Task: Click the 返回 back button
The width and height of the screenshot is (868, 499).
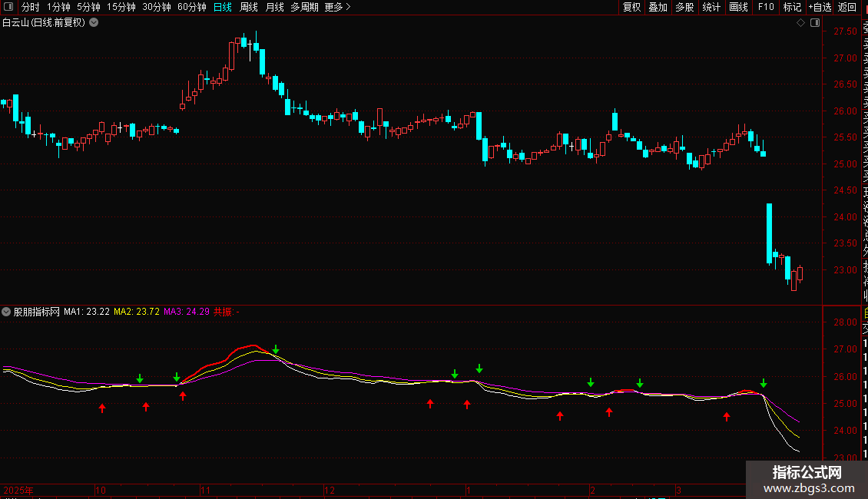Action: click(x=847, y=7)
